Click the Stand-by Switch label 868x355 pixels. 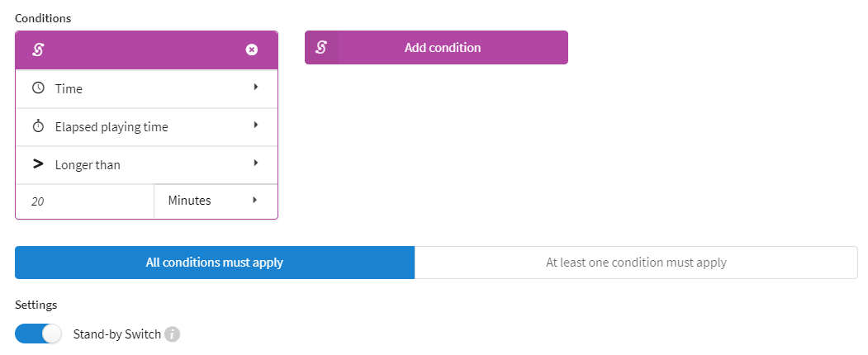tap(116, 334)
